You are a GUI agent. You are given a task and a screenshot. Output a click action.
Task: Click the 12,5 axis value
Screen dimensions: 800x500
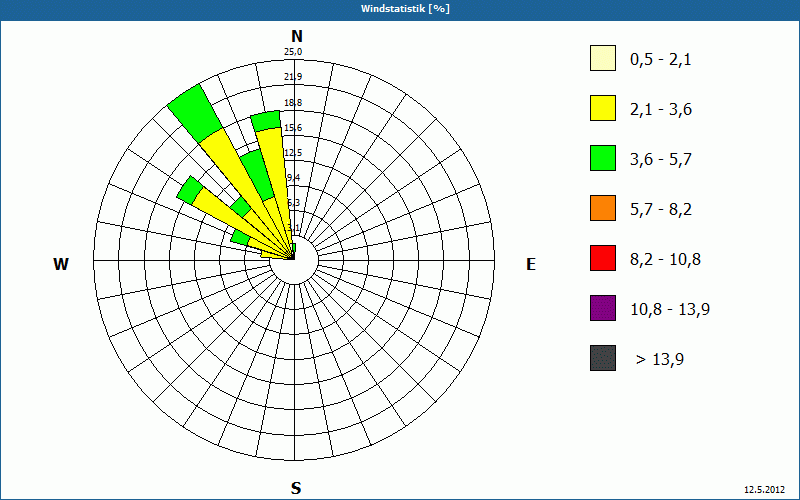click(x=293, y=153)
